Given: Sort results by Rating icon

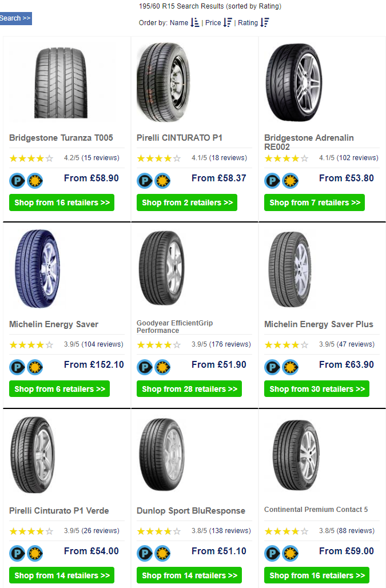Looking at the screenshot, I should click(265, 22).
